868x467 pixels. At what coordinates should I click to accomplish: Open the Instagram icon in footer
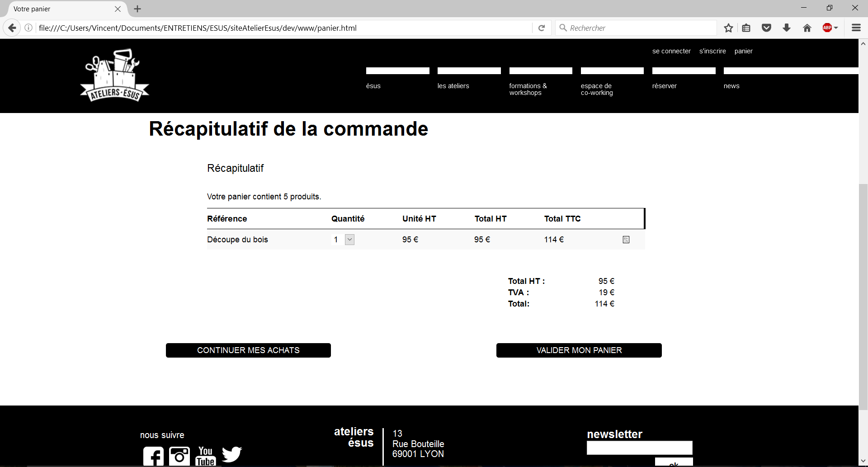point(179,456)
